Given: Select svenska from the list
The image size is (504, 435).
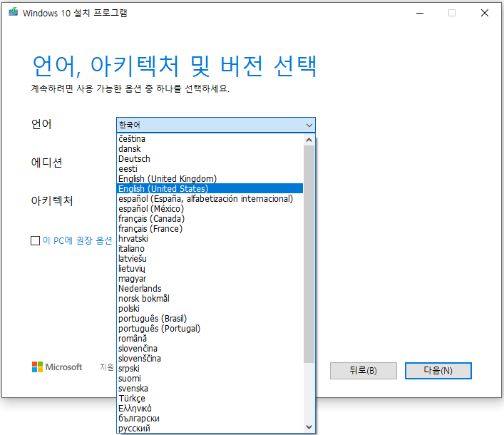Looking at the screenshot, I should tap(210, 388).
